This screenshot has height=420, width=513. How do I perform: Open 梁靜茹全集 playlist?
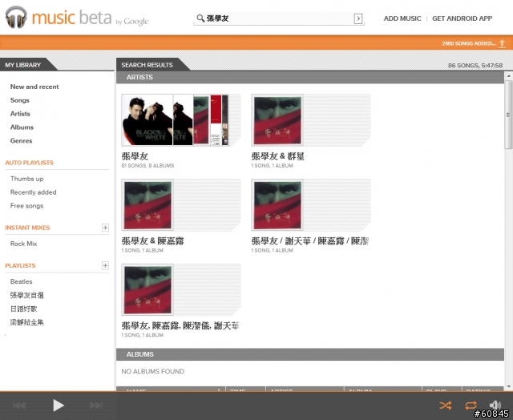[x=26, y=322]
